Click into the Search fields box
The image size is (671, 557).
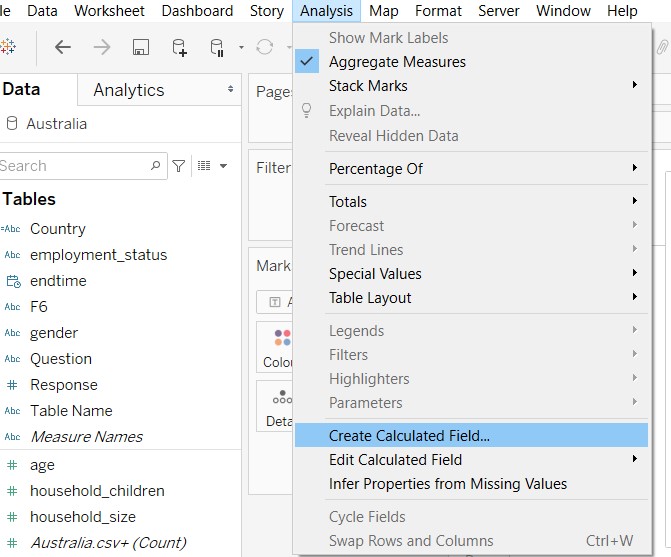81,166
